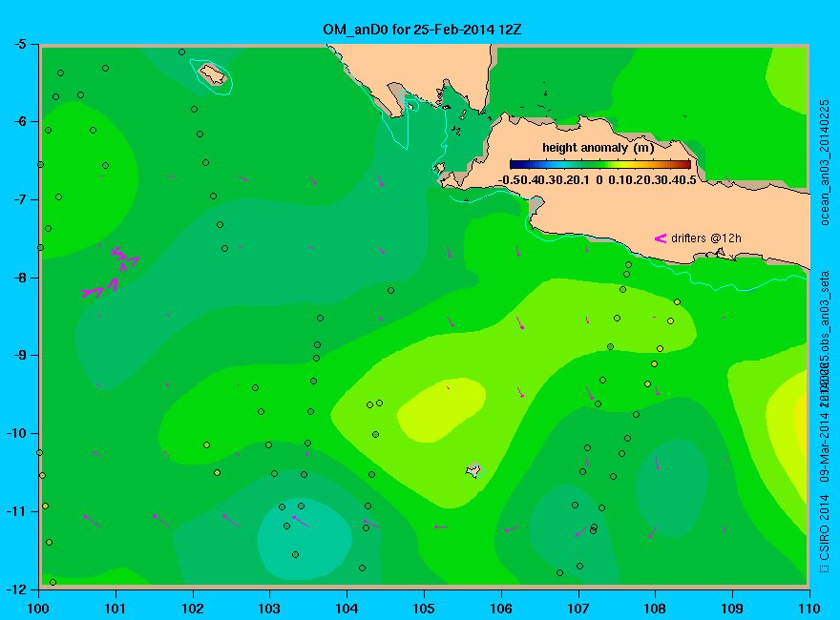Screen dimensions: 840x620
Task: Select the vertical "ocean_an03_20140225" label
Action: pyautogui.click(x=825, y=162)
